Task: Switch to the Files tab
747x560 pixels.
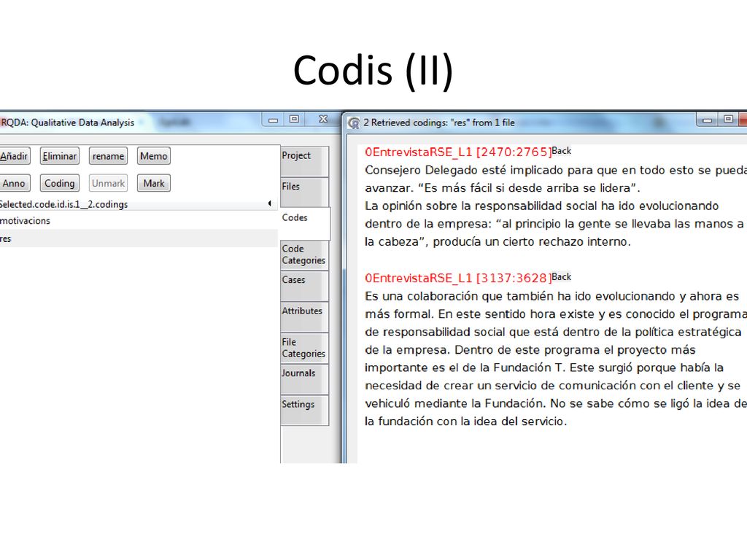Action: [304, 192]
